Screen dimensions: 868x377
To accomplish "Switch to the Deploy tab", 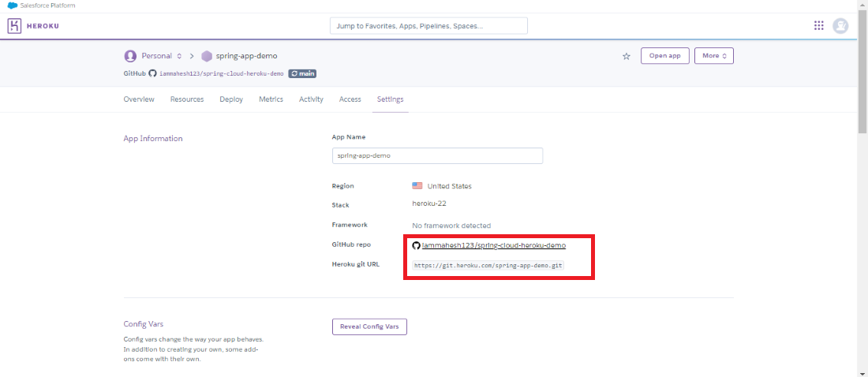I will pyautogui.click(x=231, y=99).
